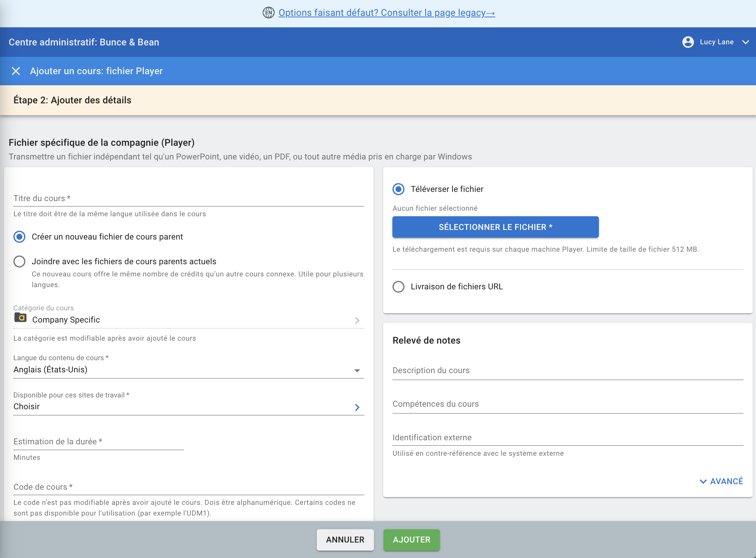Click the Company Specific folder icon
The image size is (756, 558).
[20, 317]
